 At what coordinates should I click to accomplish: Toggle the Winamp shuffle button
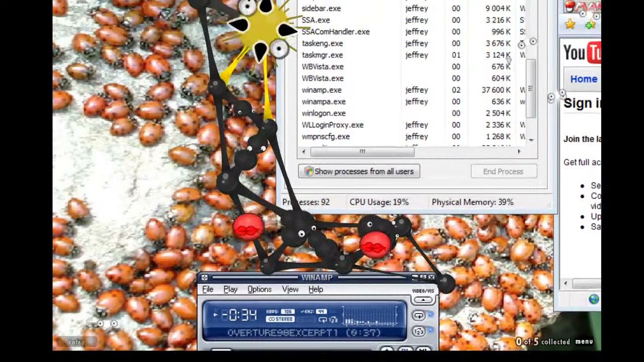coord(418,331)
